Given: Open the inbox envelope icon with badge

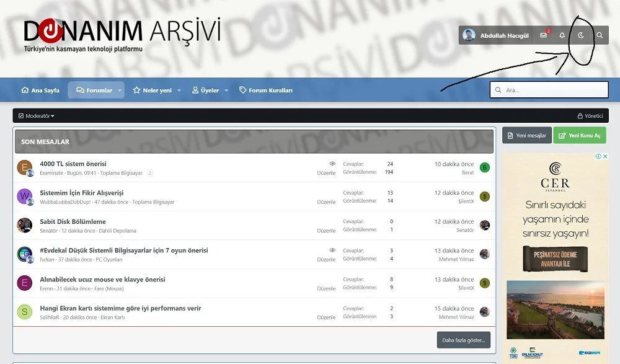Looking at the screenshot, I should [x=544, y=35].
